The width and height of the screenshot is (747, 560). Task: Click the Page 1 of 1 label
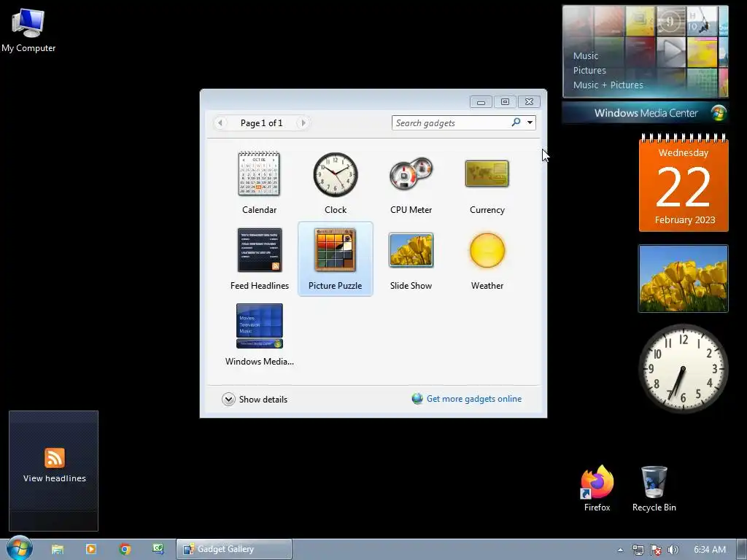[x=262, y=122]
